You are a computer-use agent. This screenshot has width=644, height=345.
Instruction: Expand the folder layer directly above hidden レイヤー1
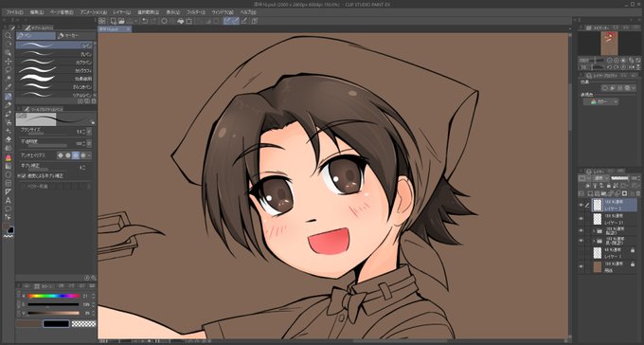tap(594, 241)
